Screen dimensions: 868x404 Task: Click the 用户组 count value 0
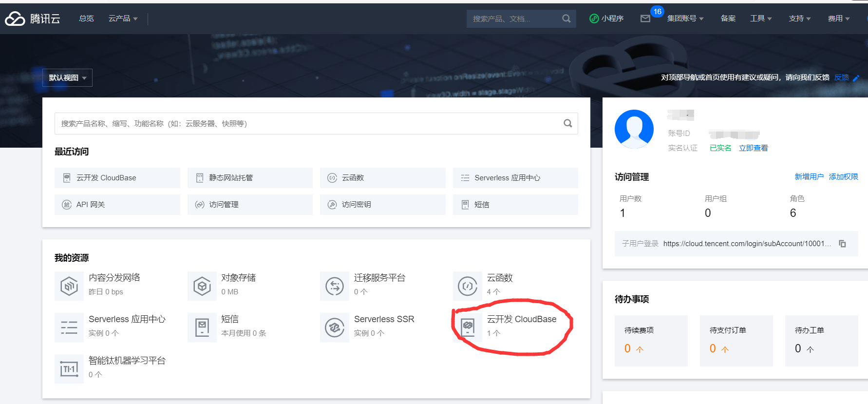click(x=708, y=213)
